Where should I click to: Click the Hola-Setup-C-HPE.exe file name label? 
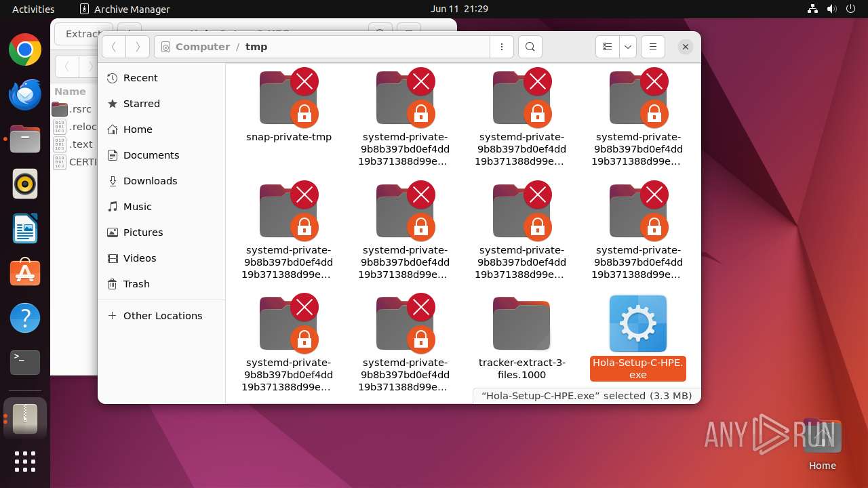[x=638, y=369]
